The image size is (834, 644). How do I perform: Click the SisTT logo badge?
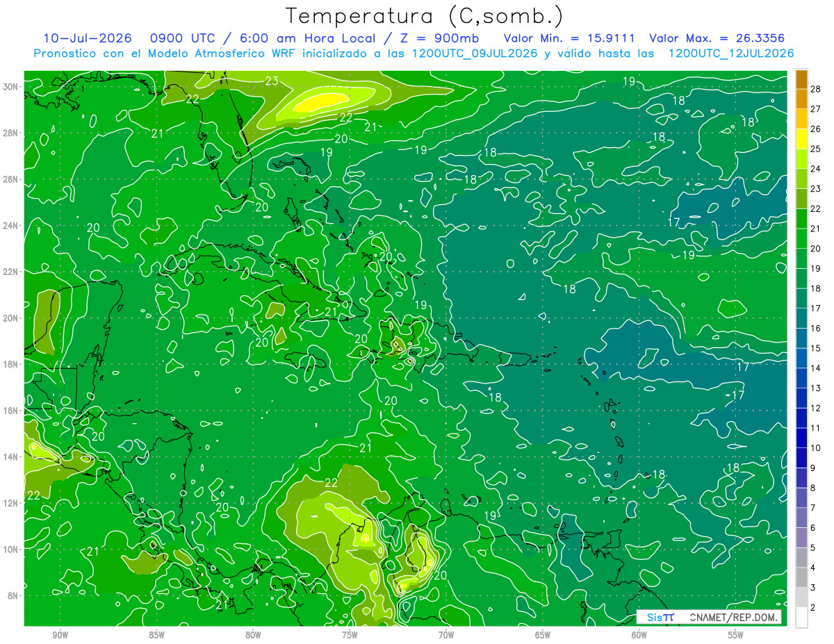tap(660, 617)
